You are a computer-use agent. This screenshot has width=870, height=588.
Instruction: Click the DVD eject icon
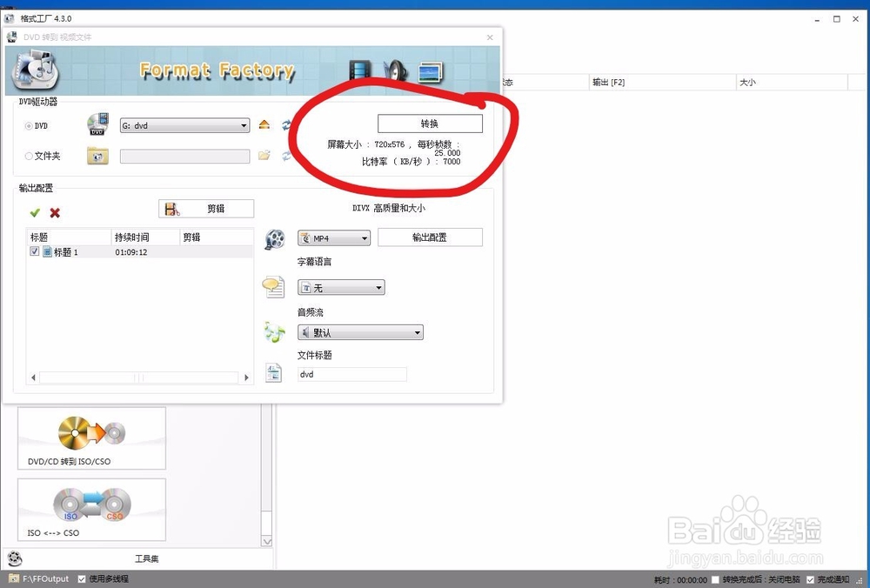click(x=264, y=124)
